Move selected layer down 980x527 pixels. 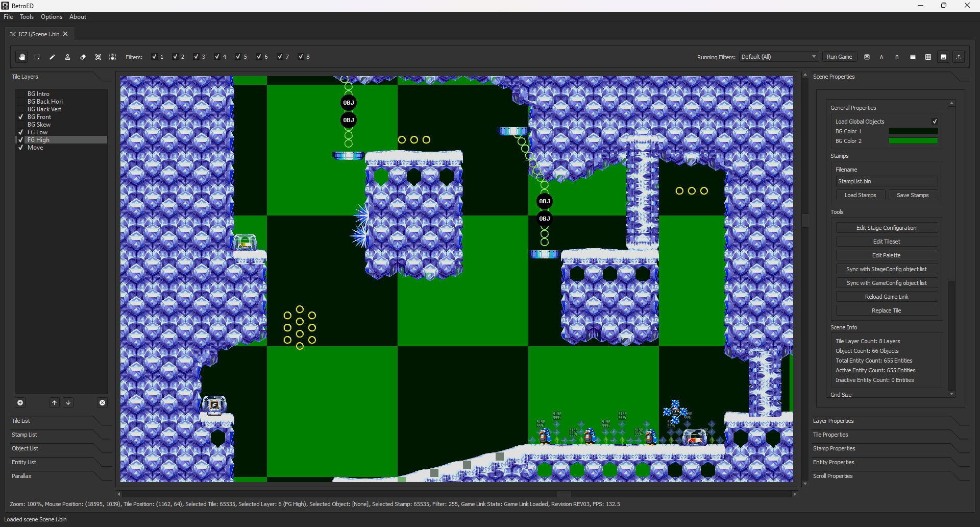(x=68, y=403)
